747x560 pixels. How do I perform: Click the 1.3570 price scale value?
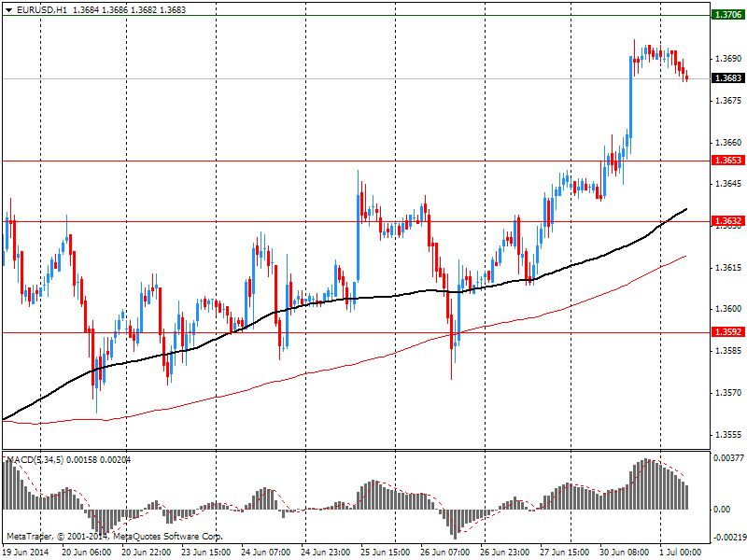click(x=728, y=393)
